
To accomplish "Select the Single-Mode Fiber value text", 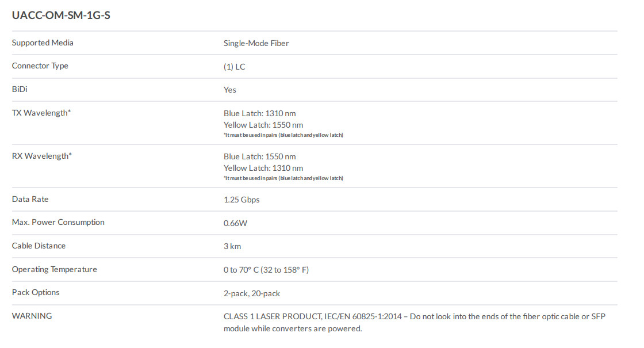I will (256, 43).
